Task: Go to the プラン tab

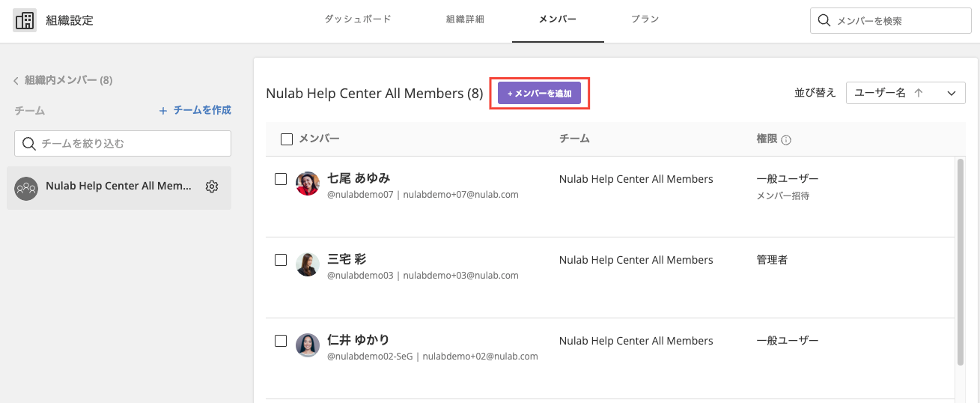Action: click(645, 19)
